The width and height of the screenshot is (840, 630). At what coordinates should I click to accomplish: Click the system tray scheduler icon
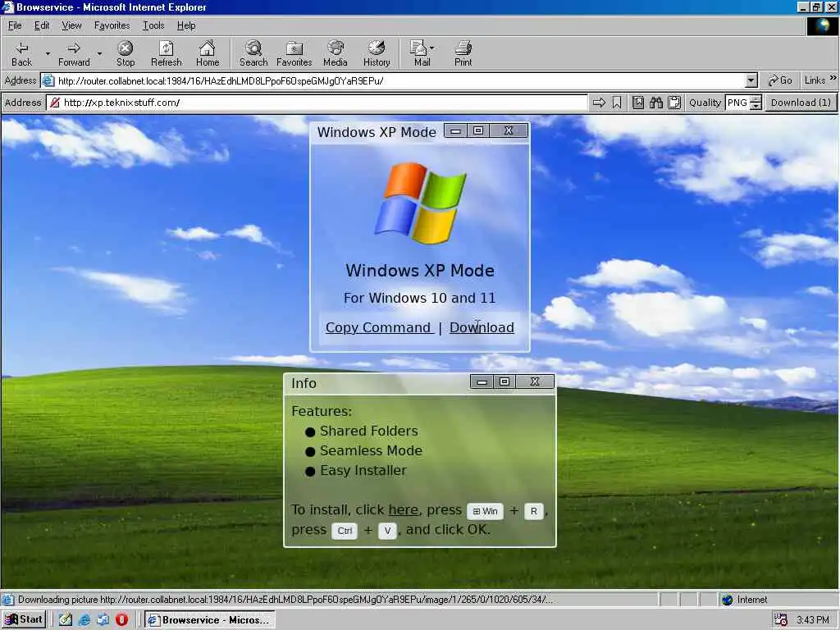[x=781, y=620]
